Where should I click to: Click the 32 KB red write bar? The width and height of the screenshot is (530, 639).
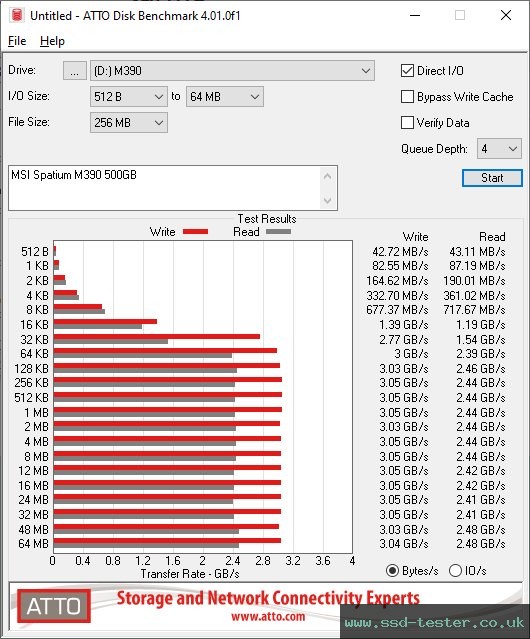click(x=157, y=337)
